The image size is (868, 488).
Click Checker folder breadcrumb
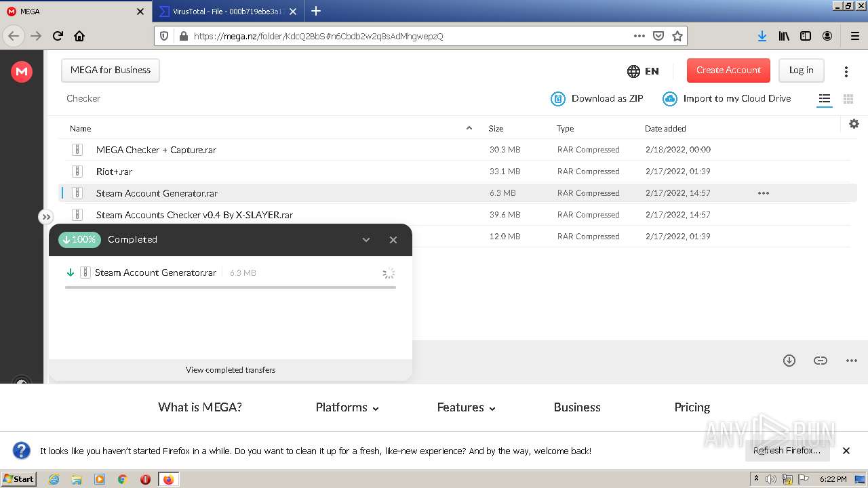(83, 99)
